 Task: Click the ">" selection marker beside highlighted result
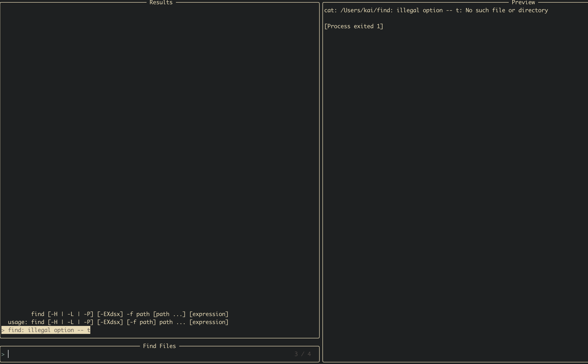point(3,330)
